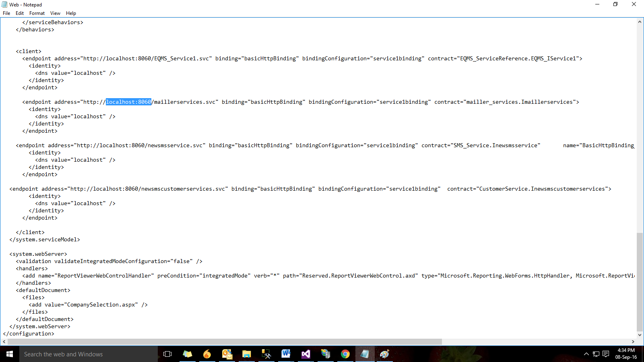
Task: Click the name="BasicHttpBinding text
Action: coord(599,146)
